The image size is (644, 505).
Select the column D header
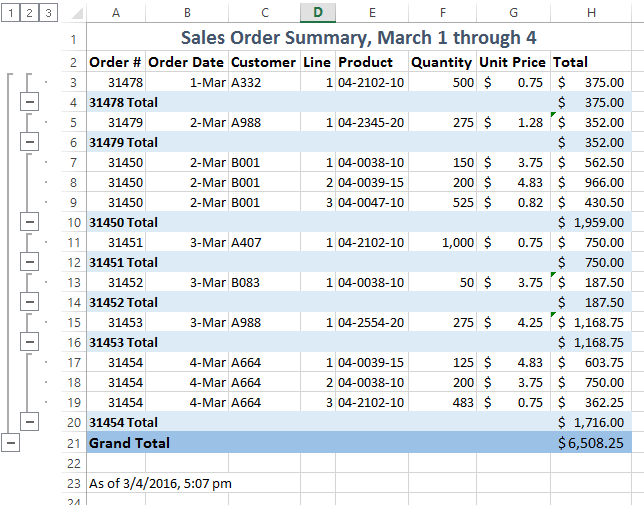coord(317,13)
